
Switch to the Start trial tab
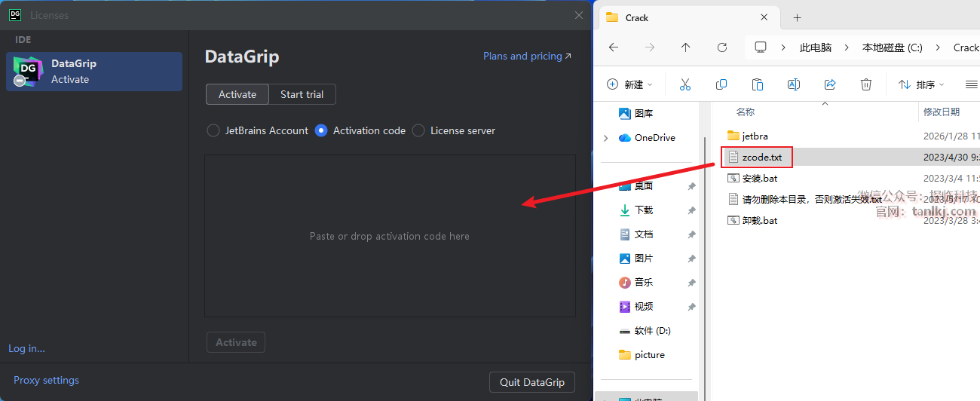(302, 94)
